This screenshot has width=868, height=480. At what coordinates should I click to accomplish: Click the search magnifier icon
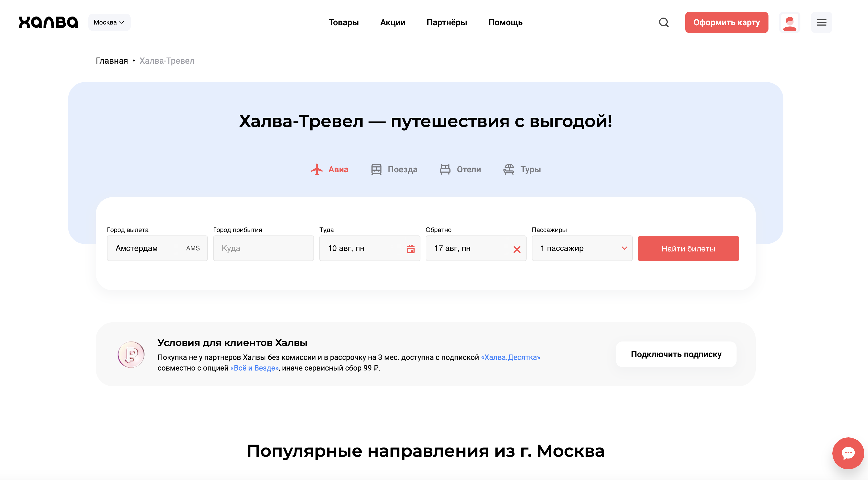coord(664,22)
